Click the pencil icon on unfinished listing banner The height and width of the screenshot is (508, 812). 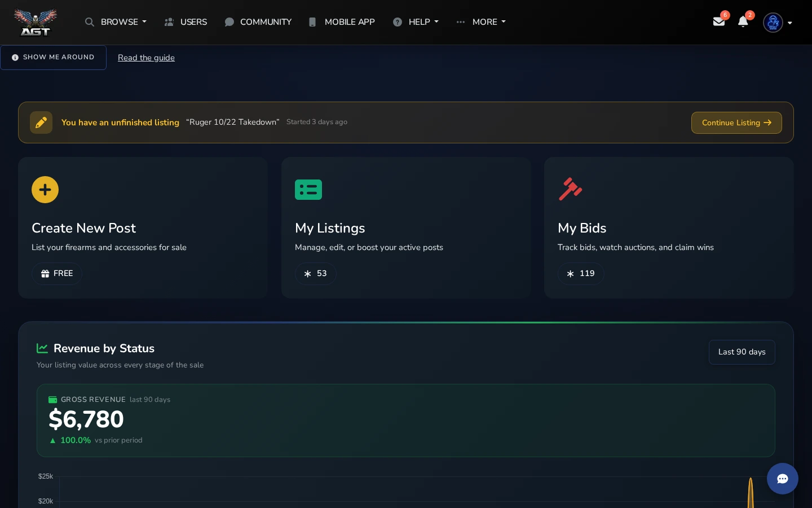(41, 122)
